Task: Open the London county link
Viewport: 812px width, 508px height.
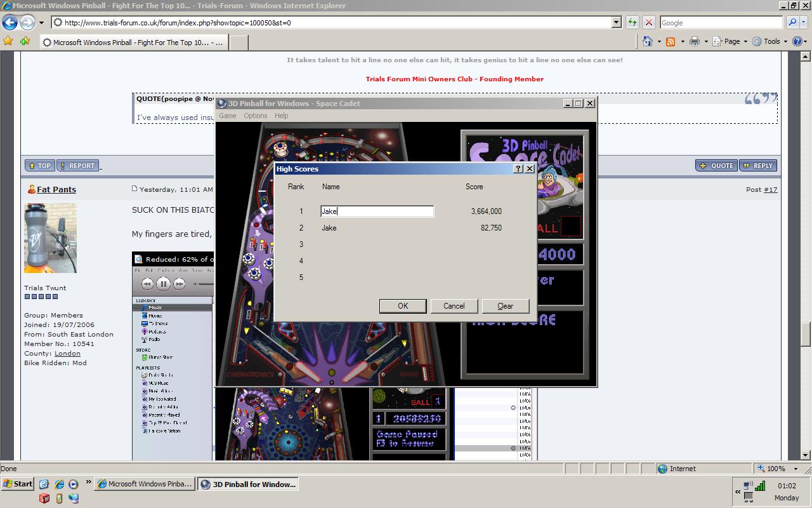Action: point(67,353)
